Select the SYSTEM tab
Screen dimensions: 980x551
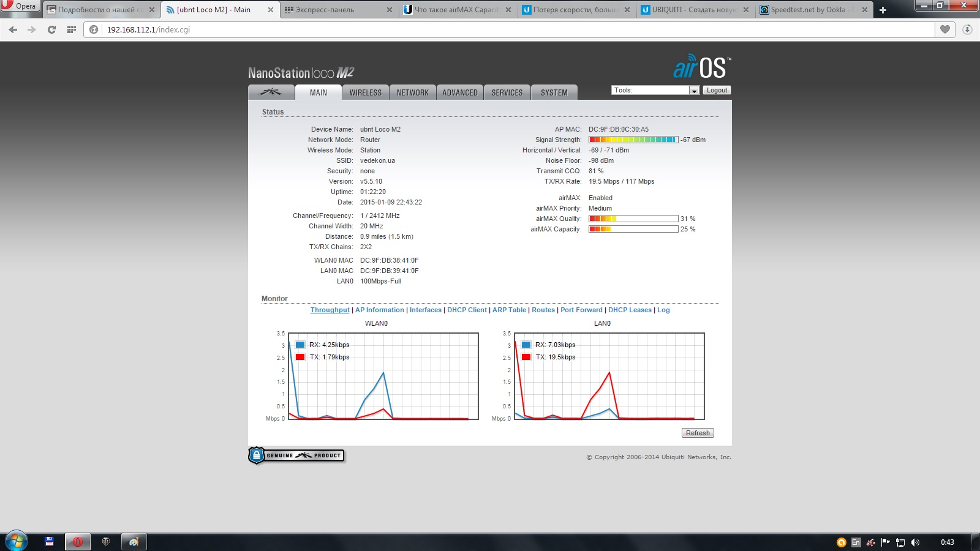[x=554, y=92]
